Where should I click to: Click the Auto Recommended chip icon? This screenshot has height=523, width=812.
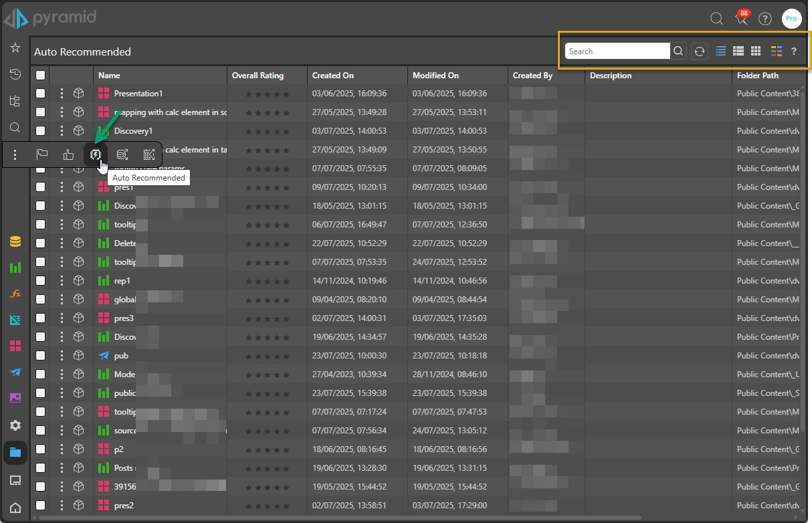click(x=96, y=154)
